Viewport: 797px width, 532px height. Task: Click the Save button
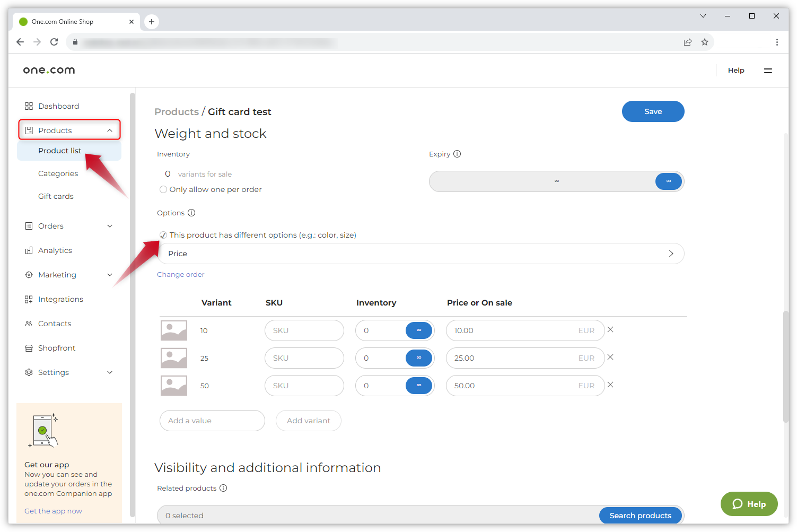[653, 111]
